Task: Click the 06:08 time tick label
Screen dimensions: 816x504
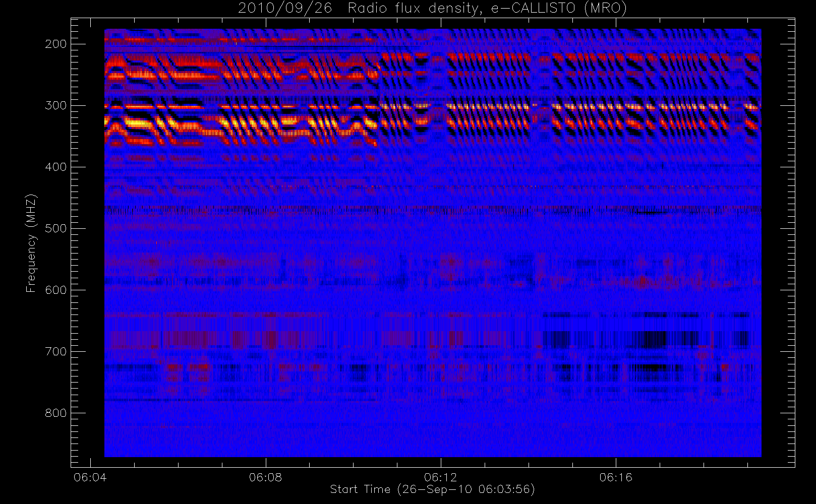Action: pos(265,477)
